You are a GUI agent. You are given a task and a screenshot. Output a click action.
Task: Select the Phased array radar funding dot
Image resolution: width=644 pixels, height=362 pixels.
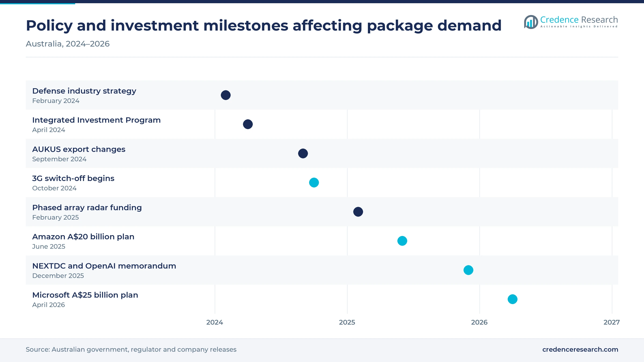[358, 212]
